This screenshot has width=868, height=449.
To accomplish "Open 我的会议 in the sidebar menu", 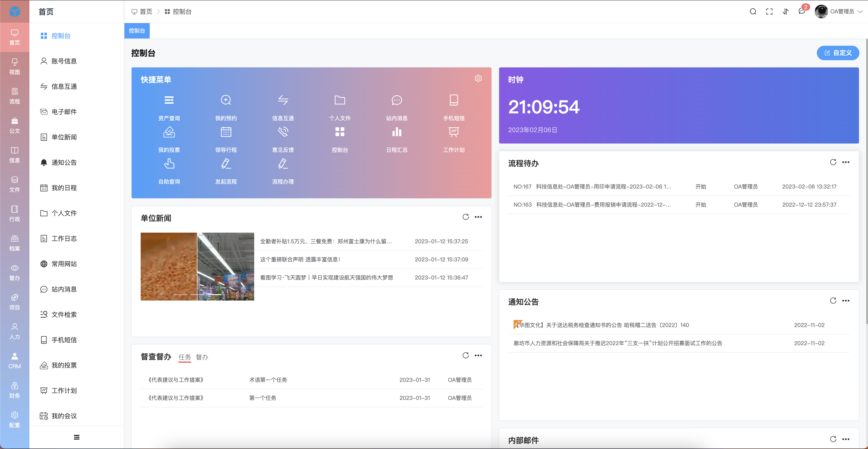I will point(77,416).
